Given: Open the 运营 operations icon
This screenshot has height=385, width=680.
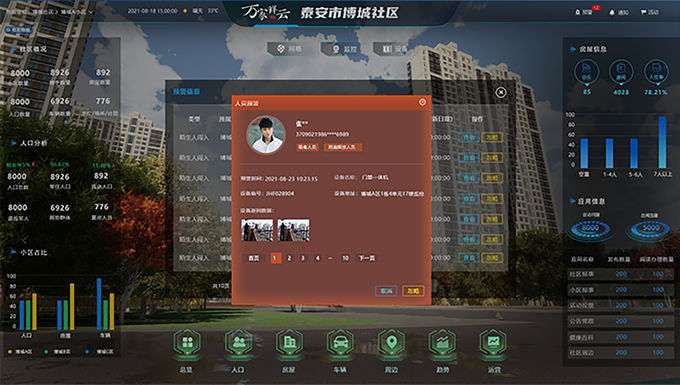Looking at the screenshot, I should click(x=493, y=343).
